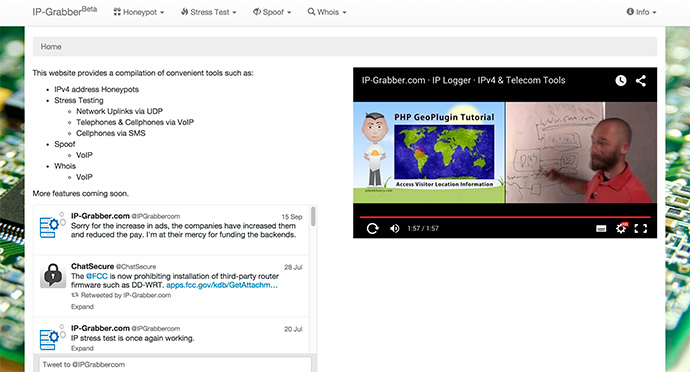The image size is (690, 372).
Task: Mute the video with speaker icon
Action: tap(395, 228)
